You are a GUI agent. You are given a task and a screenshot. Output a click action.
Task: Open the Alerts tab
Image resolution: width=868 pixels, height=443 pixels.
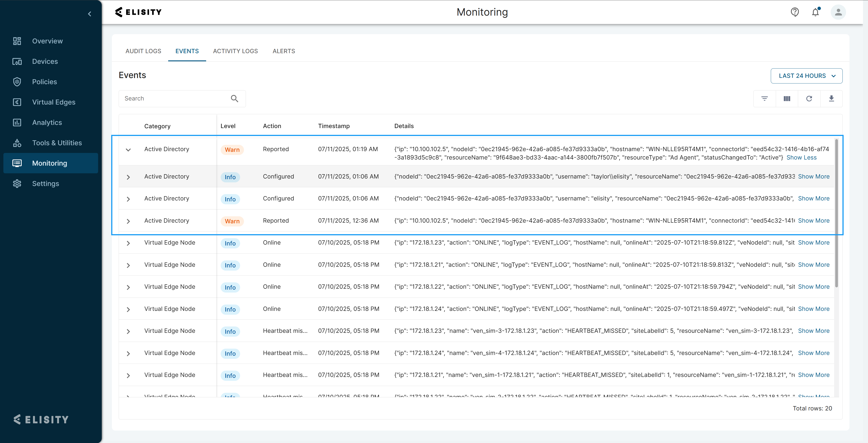[284, 51]
